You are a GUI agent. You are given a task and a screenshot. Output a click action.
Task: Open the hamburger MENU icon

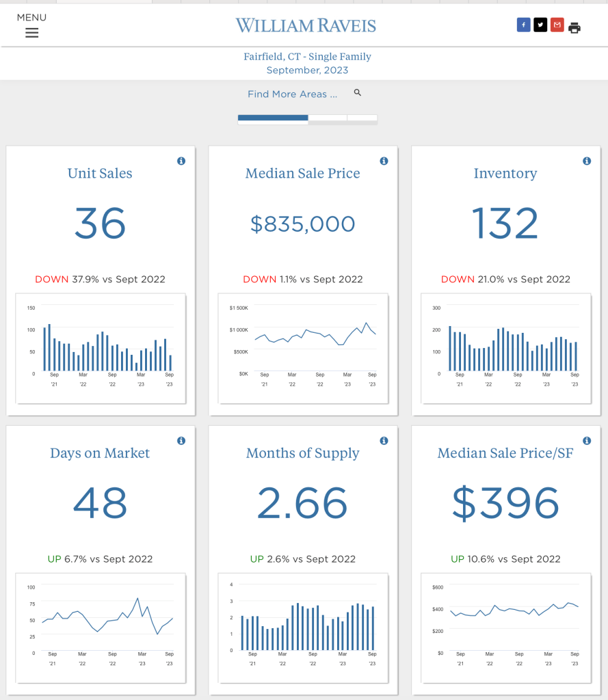click(x=31, y=32)
